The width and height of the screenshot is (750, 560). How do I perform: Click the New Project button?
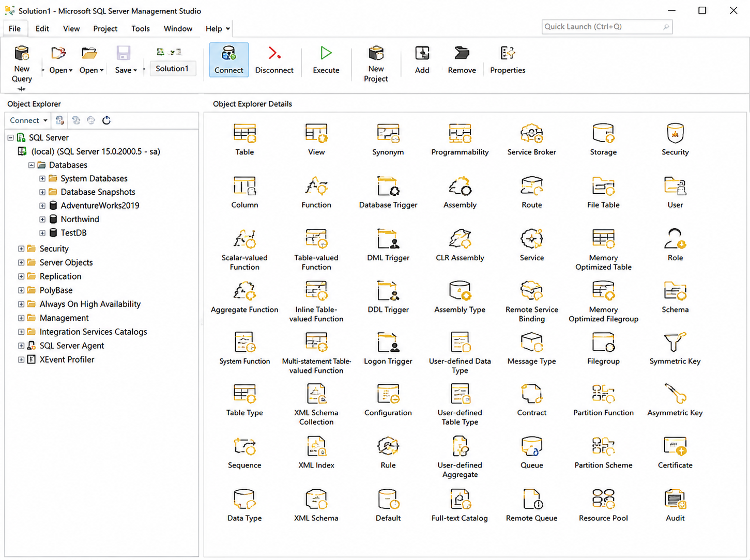click(x=376, y=64)
